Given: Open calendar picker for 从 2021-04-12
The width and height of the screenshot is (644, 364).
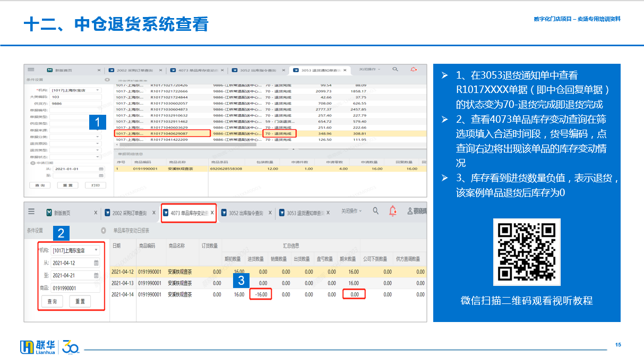Looking at the screenshot, I should click(96, 263).
